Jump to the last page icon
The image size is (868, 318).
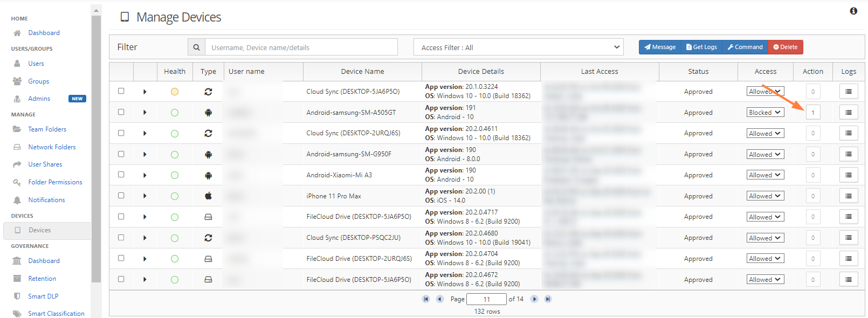tap(548, 299)
